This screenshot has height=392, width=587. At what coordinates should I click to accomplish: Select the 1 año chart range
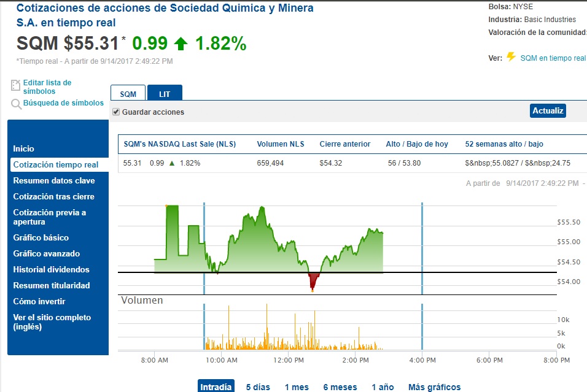[383, 387]
